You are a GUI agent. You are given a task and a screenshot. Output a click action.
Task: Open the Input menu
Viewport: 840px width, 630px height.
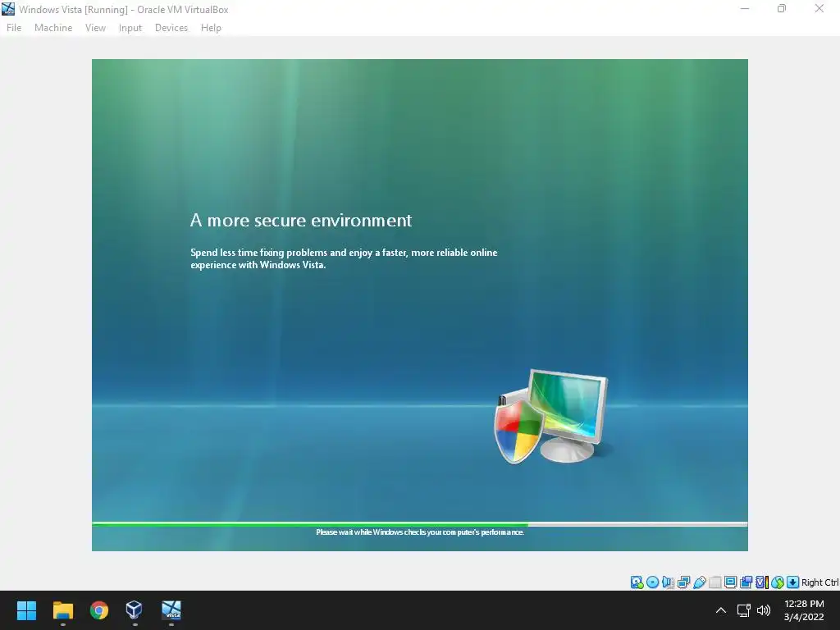[x=130, y=28]
